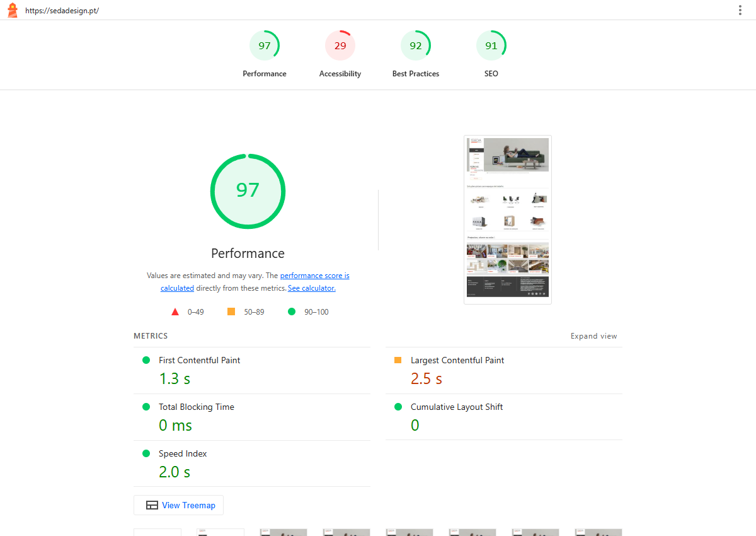
Task: Click the '2.0 s' Speed Index value
Action: pos(175,472)
